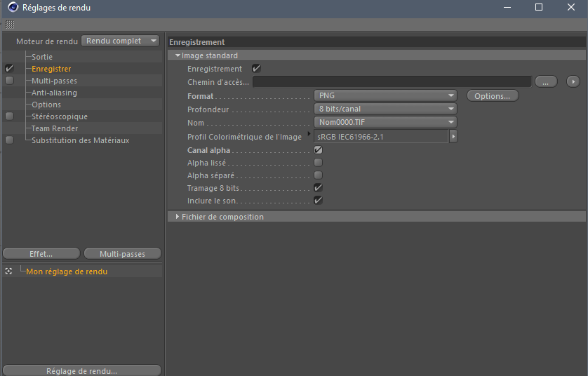
Task: Open Moteur de rendu dropdown
Action: (x=121, y=41)
